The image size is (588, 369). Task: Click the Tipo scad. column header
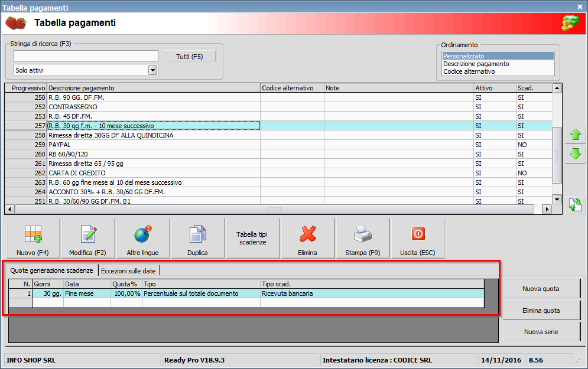372,284
